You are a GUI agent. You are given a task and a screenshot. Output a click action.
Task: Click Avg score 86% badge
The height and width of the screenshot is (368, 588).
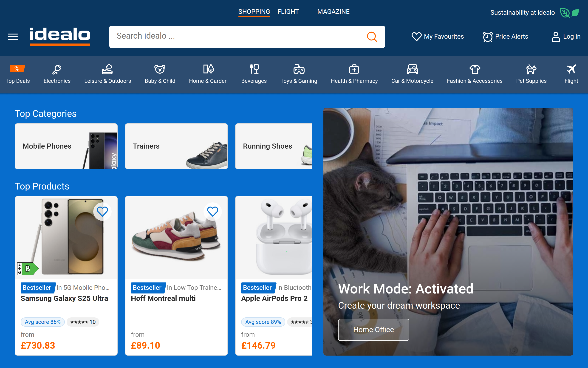click(x=42, y=322)
